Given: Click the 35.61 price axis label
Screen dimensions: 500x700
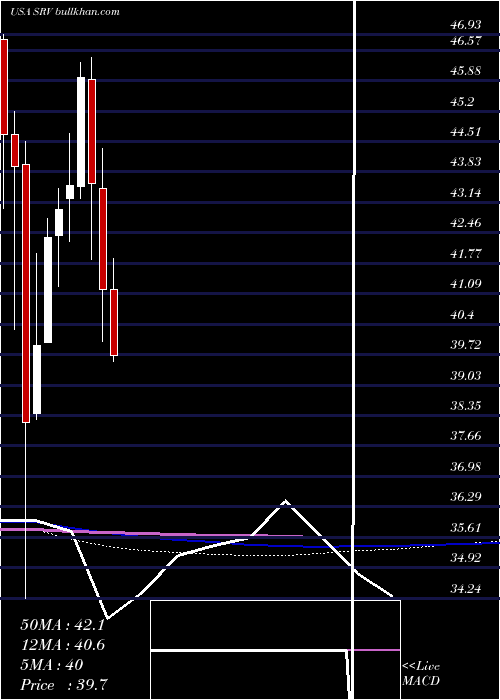Looking at the screenshot, I should click(465, 528).
